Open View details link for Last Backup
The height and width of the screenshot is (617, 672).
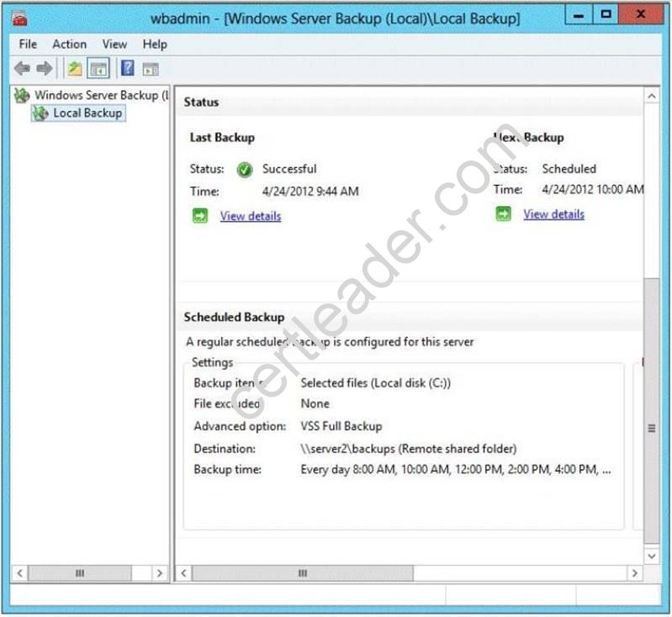[250, 216]
